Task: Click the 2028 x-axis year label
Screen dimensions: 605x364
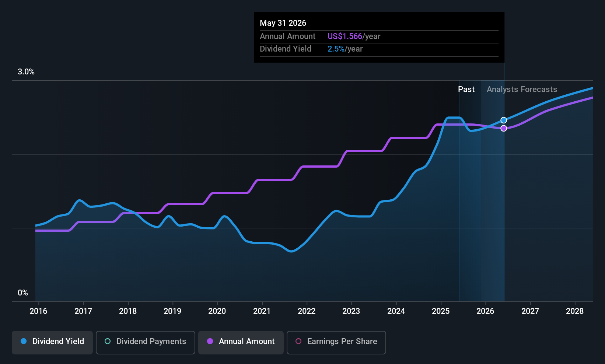Action: coord(575,311)
